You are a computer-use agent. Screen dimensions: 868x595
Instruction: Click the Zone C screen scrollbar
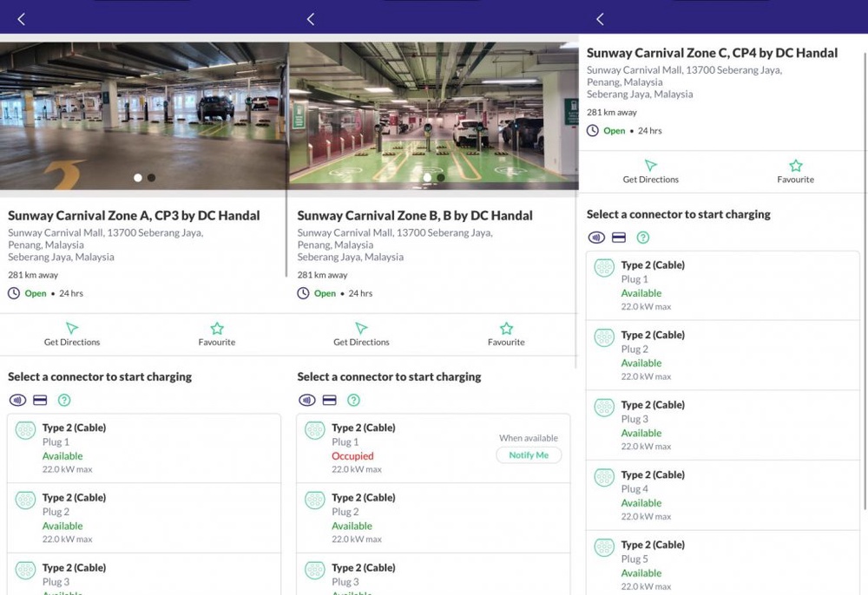pyautogui.click(x=865, y=281)
